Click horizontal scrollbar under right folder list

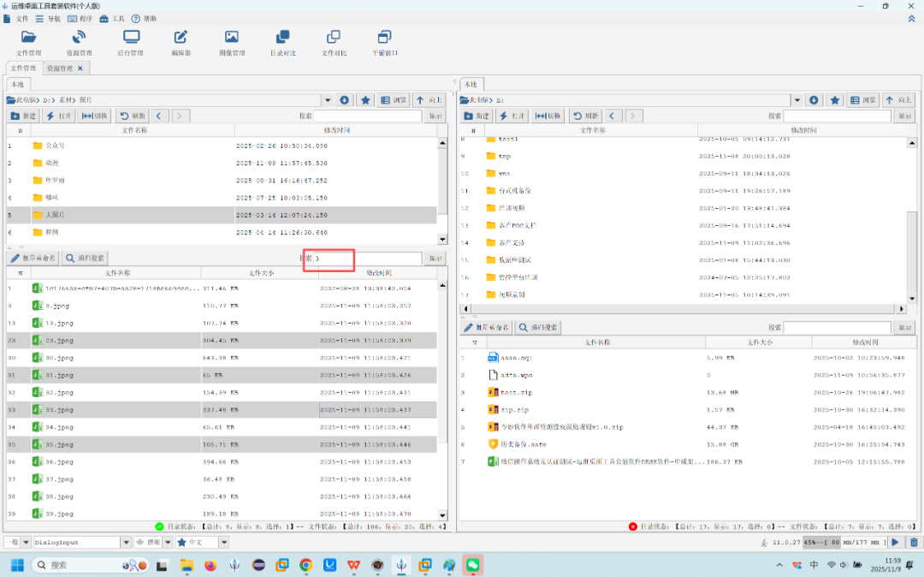pos(684,308)
